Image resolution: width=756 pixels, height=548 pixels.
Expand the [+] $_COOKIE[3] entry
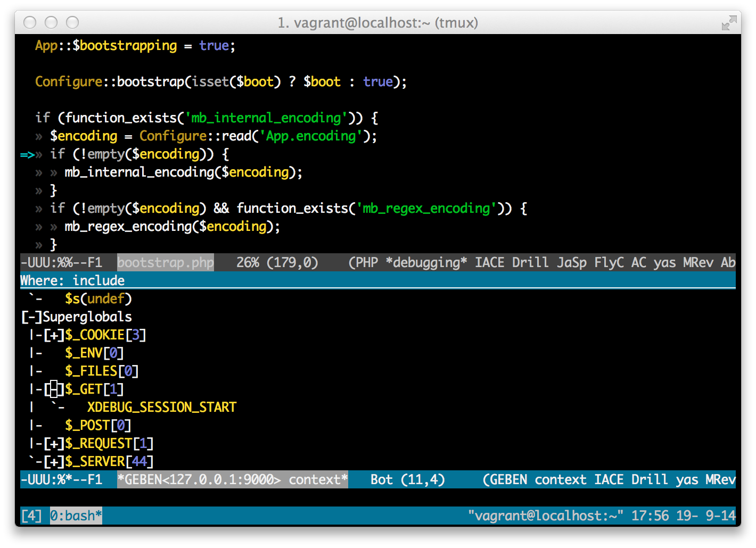tap(54, 335)
